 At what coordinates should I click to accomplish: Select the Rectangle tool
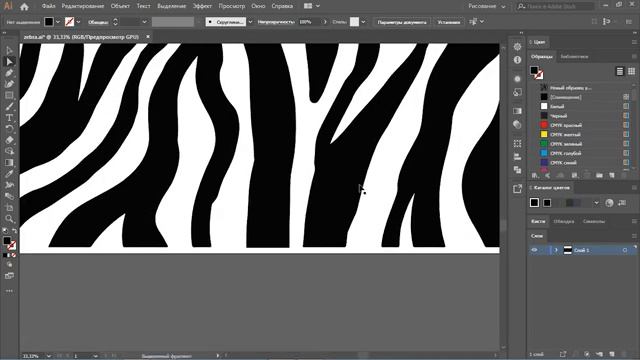point(9,96)
